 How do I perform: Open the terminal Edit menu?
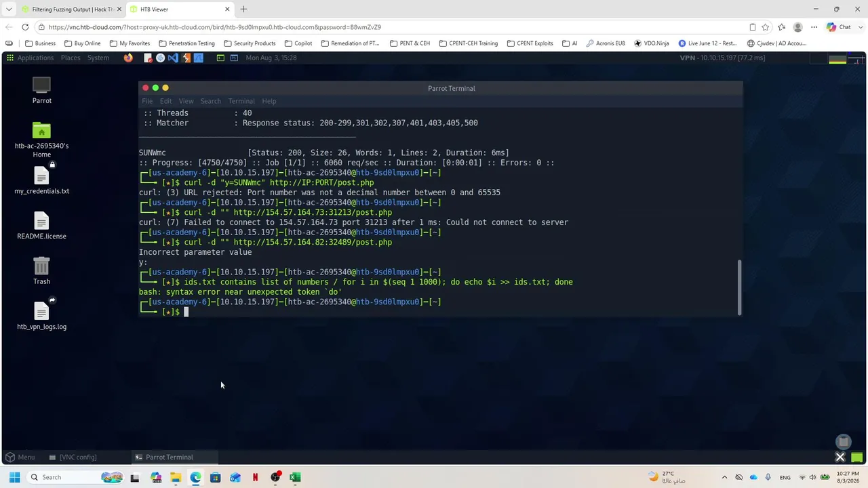click(165, 101)
